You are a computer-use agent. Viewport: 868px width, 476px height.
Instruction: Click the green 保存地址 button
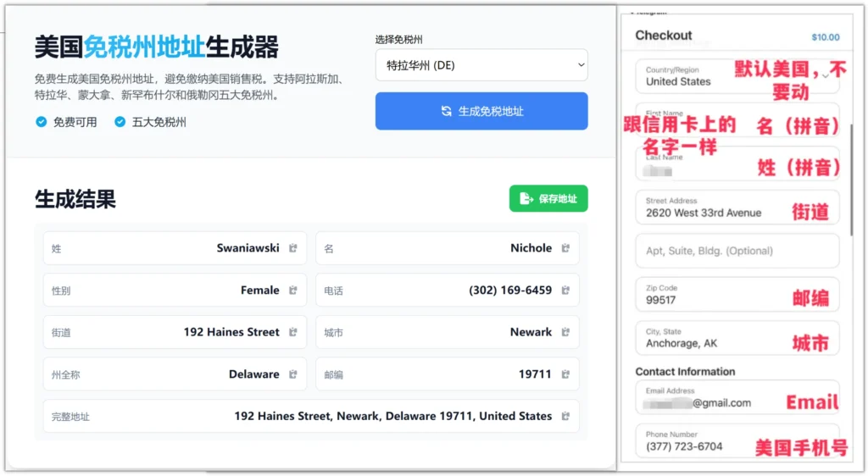click(548, 198)
